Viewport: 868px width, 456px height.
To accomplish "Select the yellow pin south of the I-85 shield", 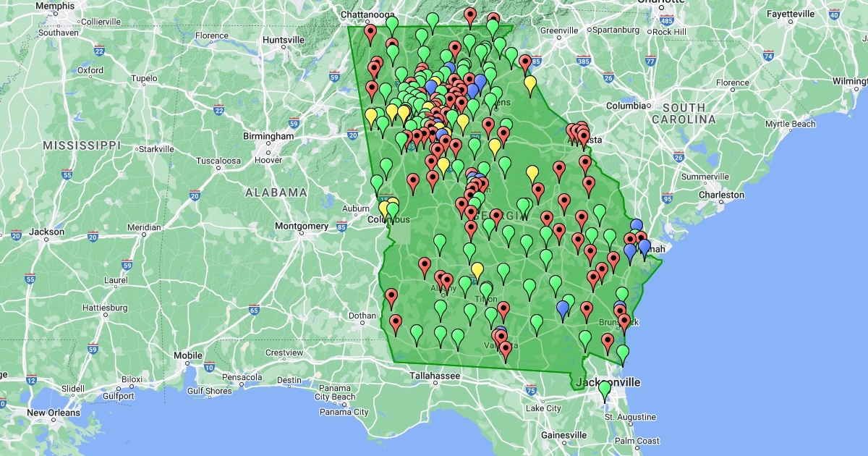I will click(530, 84).
